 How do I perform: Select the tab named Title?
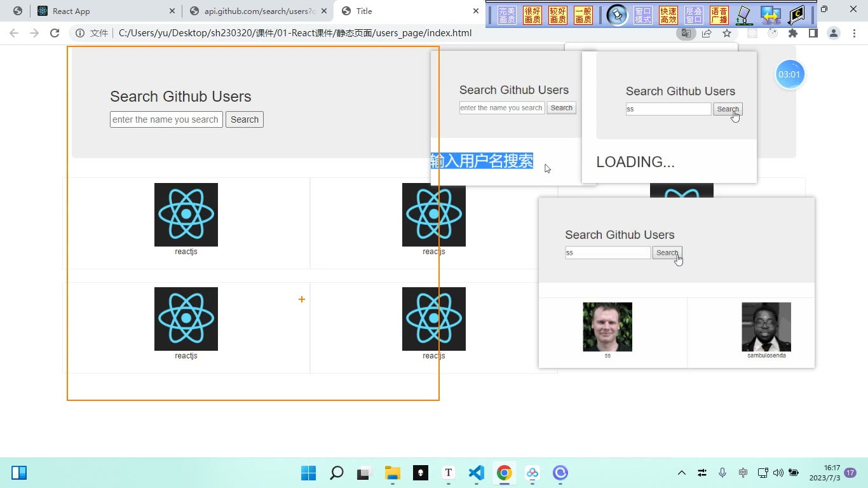click(407, 11)
